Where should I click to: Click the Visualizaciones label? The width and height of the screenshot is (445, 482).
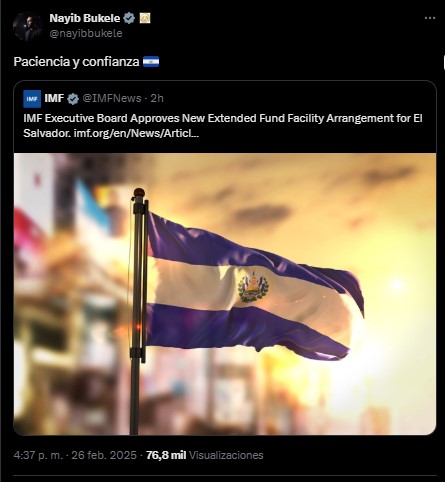tap(226, 455)
